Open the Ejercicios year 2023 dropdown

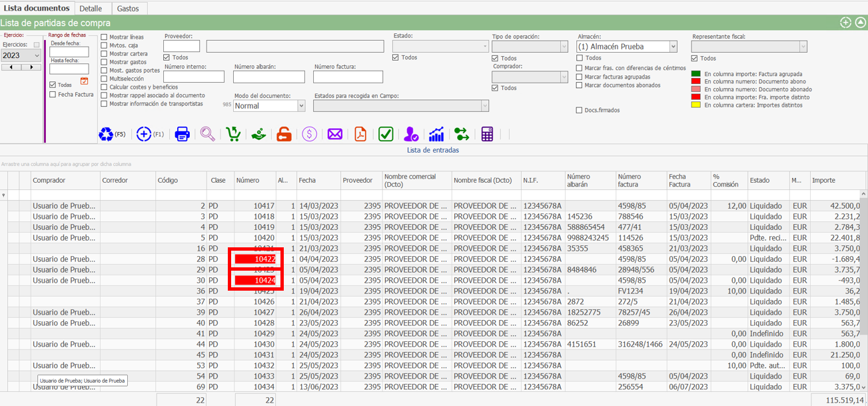[35, 56]
